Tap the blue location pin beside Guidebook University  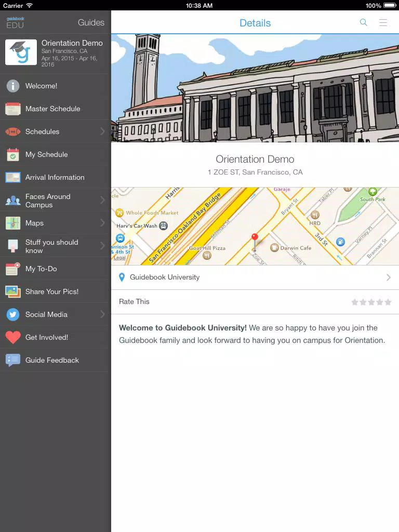pos(122,277)
